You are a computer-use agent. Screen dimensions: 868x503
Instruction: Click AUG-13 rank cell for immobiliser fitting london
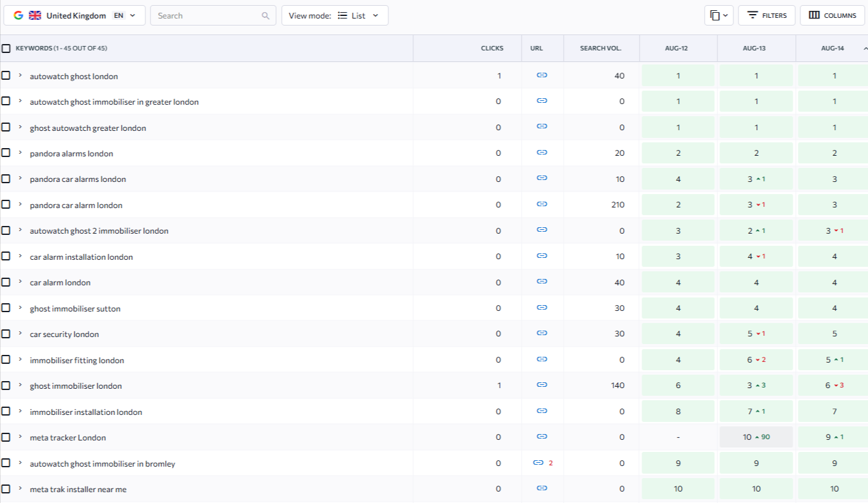(x=756, y=360)
